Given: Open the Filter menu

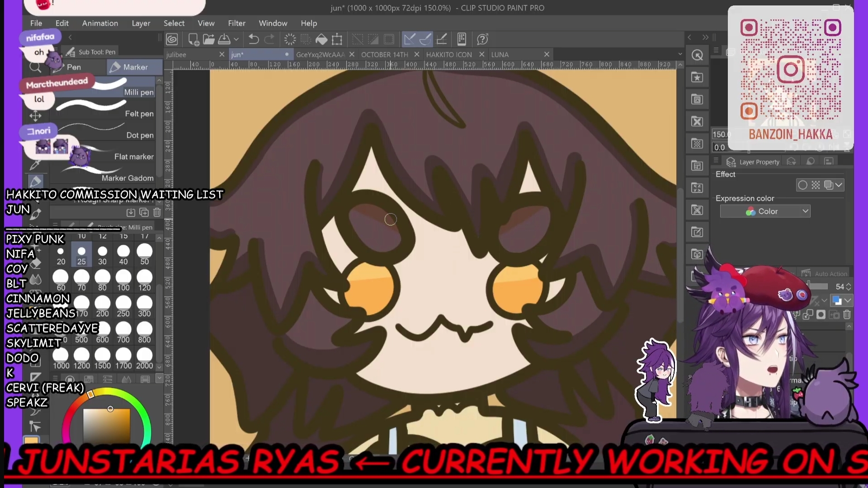Looking at the screenshot, I should coord(236,23).
